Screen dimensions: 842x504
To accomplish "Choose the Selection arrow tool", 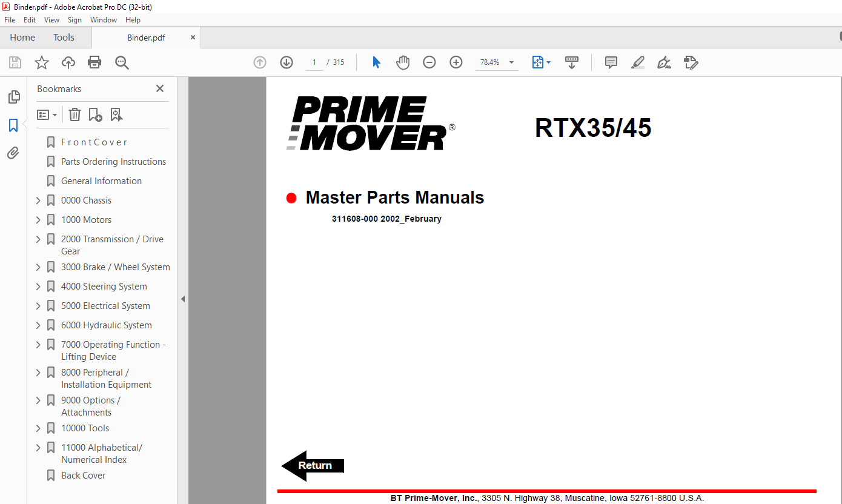I will [376, 62].
